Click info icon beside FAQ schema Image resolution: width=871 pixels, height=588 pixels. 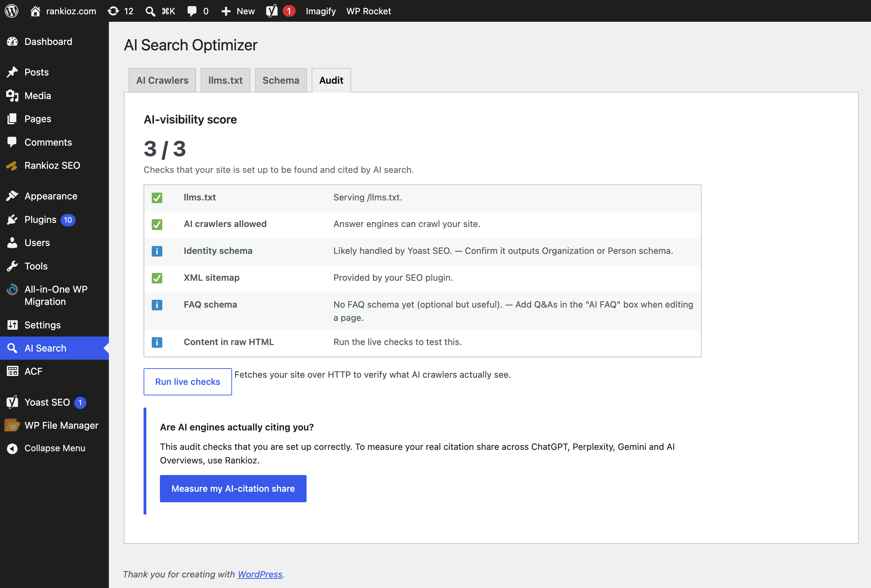pos(157,305)
